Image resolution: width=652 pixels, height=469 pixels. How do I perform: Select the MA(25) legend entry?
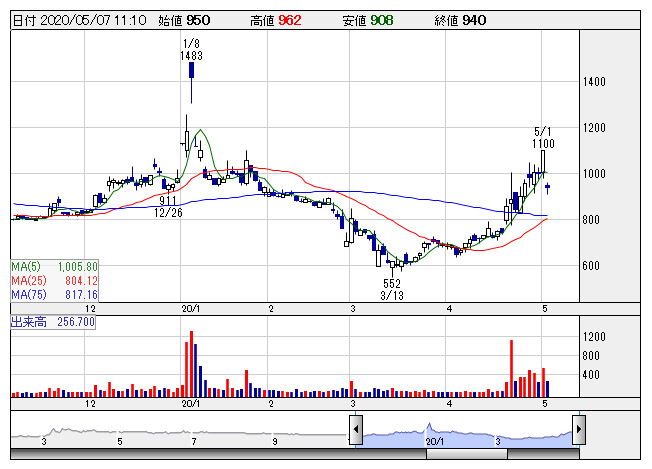coord(54,281)
